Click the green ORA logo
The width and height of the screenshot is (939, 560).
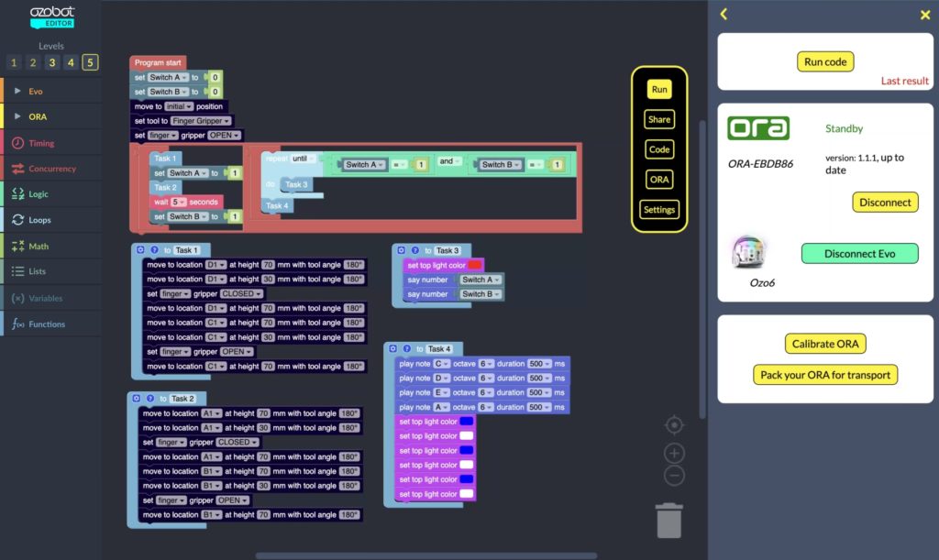(x=758, y=128)
